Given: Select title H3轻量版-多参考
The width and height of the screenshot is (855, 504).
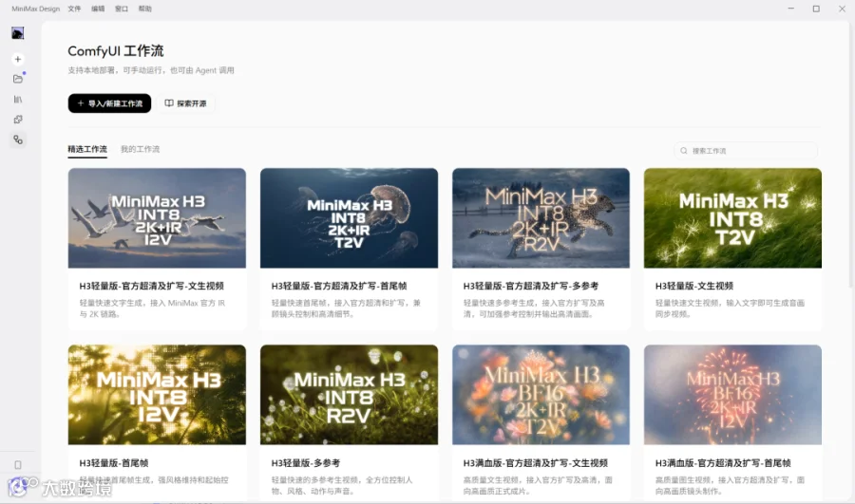Looking at the screenshot, I should click(x=306, y=463).
